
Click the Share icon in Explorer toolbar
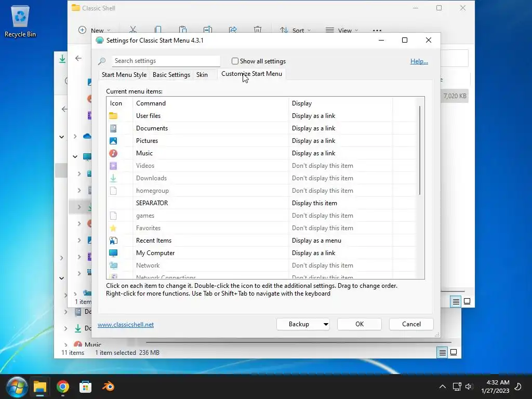(233, 30)
